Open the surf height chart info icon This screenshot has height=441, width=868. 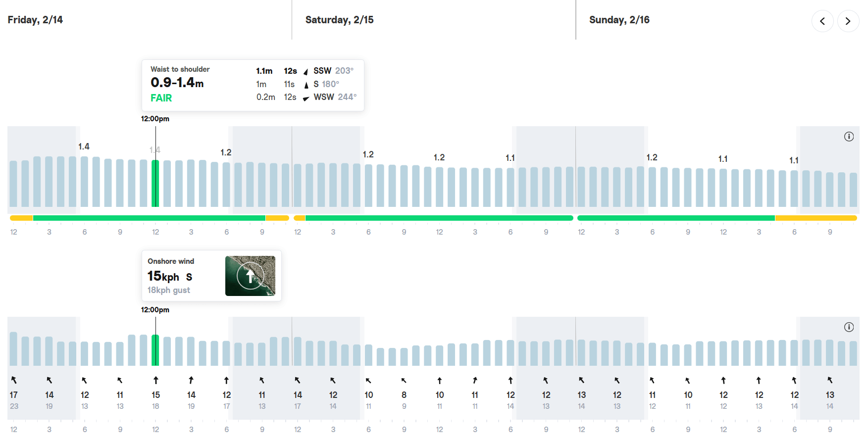(849, 137)
